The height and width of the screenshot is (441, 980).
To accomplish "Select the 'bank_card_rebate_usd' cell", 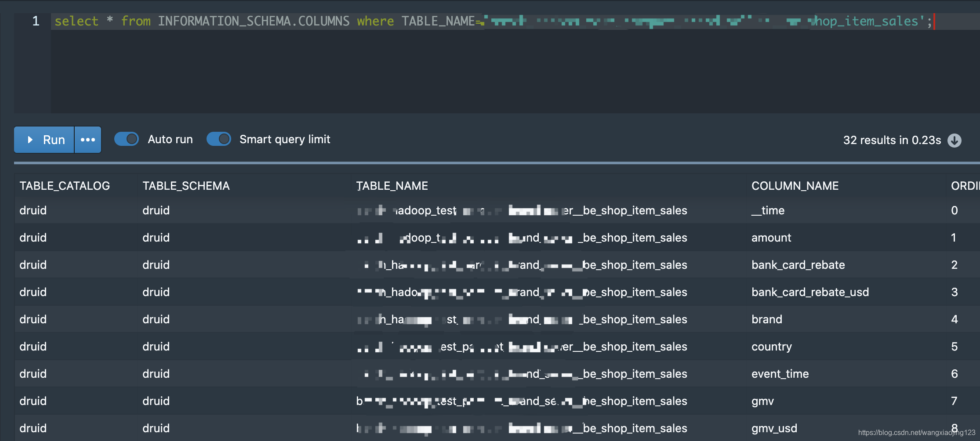I will point(810,292).
